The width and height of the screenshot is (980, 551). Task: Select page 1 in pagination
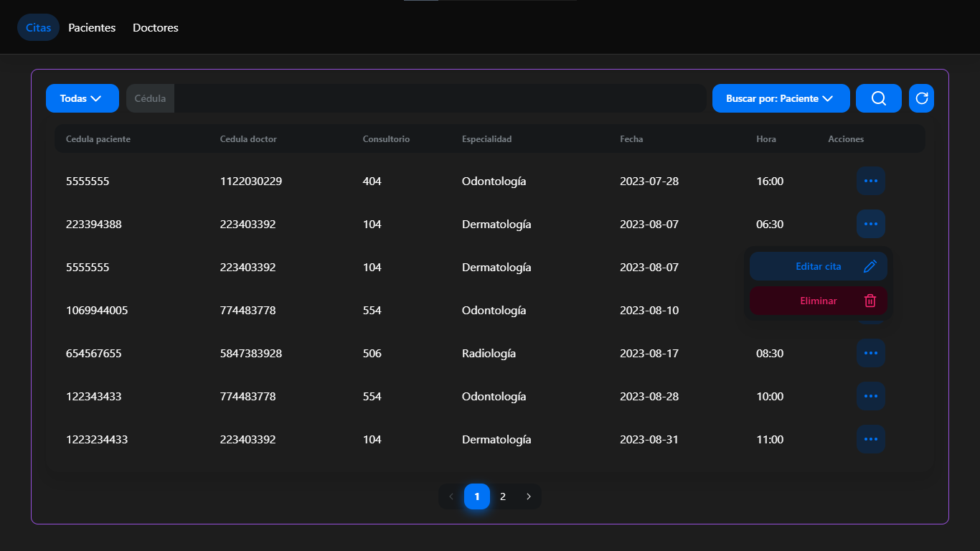[x=477, y=496]
